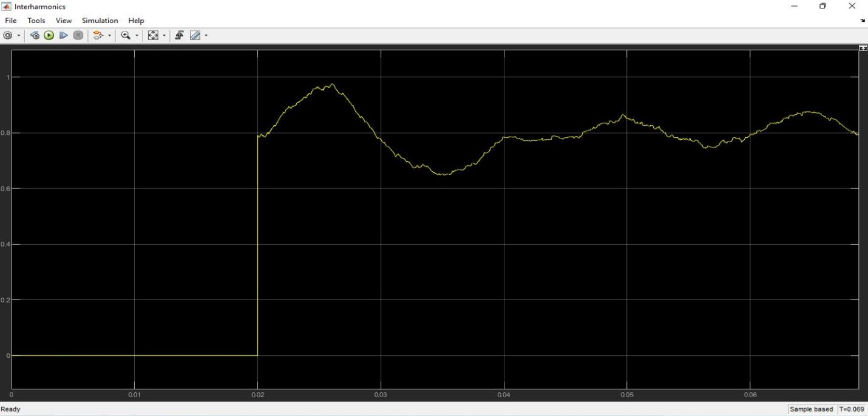Open the Triggers tool
The image size is (868, 416).
pyautogui.click(x=180, y=35)
